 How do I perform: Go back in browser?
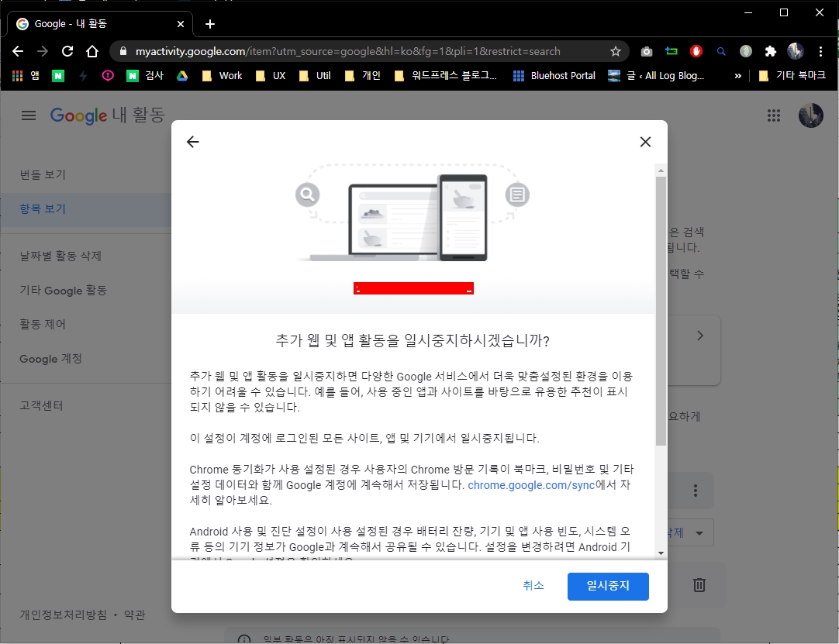(x=18, y=51)
